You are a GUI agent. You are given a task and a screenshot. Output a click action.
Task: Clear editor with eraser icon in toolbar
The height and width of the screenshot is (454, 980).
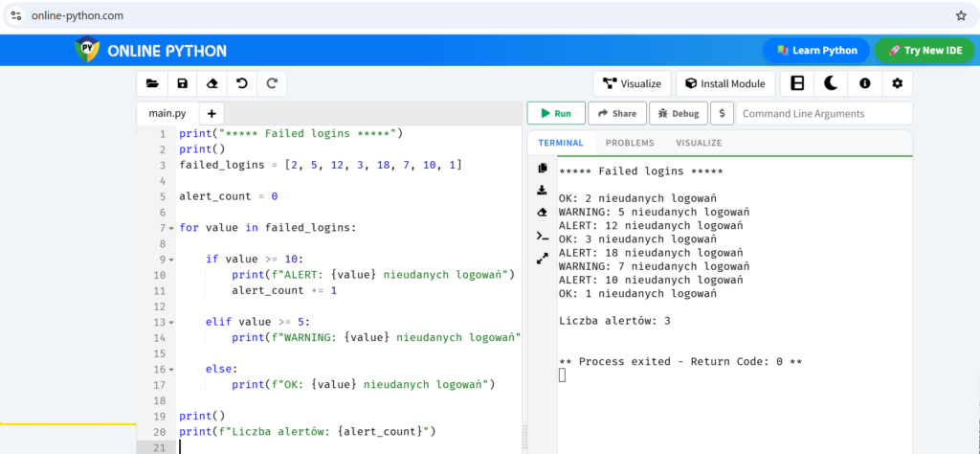click(212, 83)
